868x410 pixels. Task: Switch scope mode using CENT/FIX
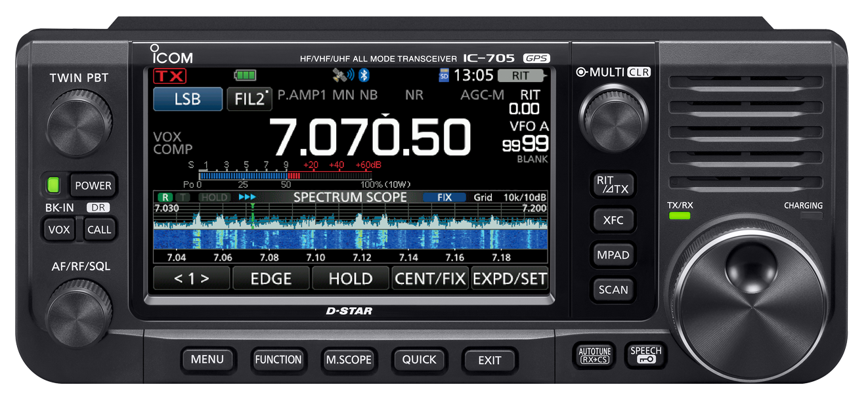click(430, 278)
